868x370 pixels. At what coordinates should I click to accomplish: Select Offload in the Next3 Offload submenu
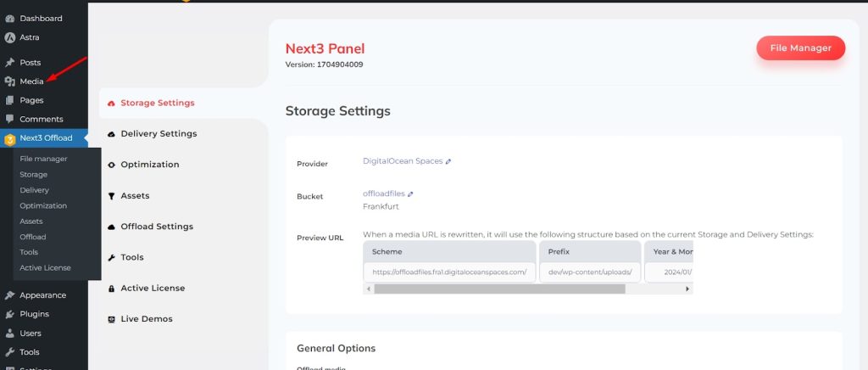[33, 237]
